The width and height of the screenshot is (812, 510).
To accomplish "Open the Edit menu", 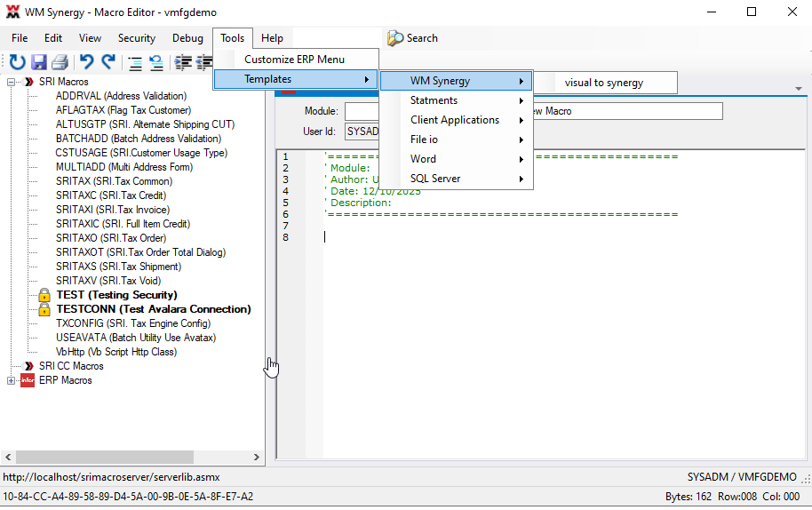I will pos(52,38).
